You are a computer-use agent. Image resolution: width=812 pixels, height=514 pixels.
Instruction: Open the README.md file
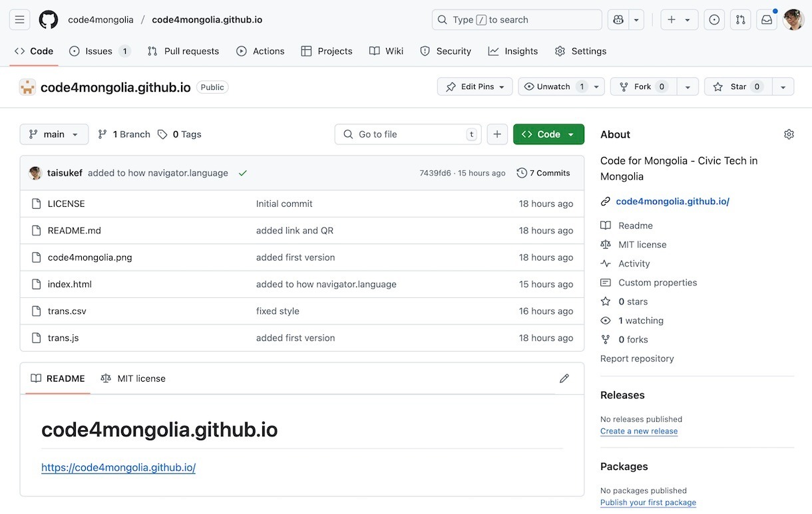75,231
